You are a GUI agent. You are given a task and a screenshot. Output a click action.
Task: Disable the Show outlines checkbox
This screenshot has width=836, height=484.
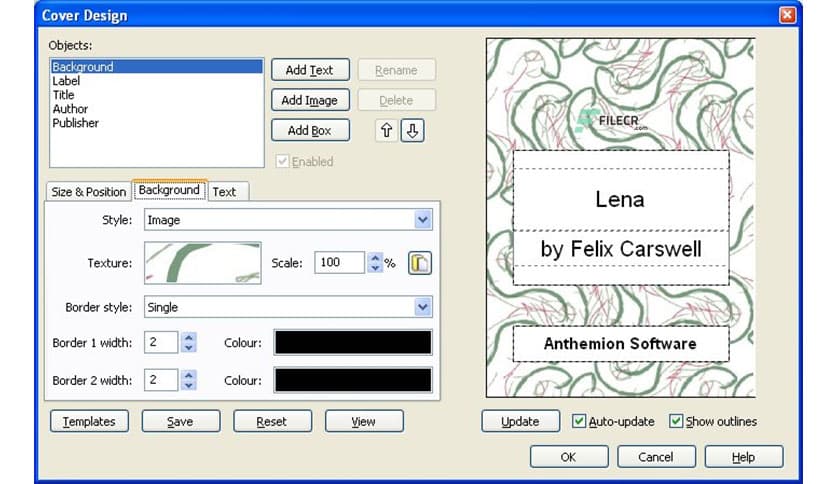[x=676, y=421]
